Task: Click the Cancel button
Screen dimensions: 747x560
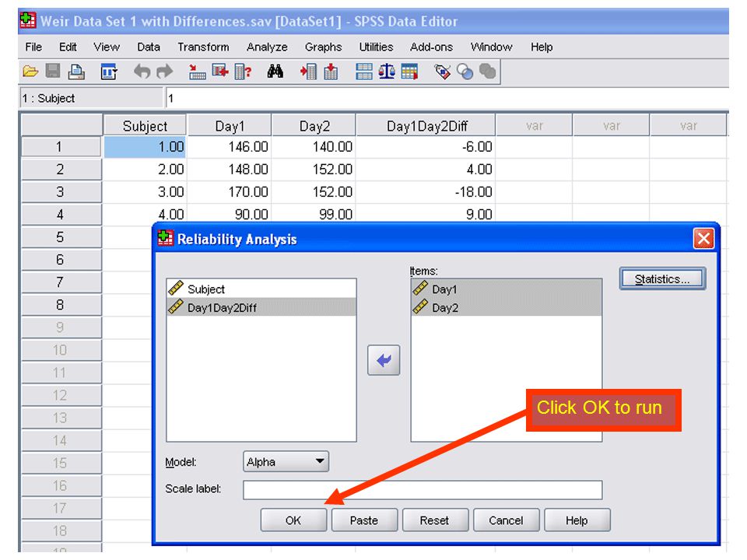Action: coord(506,520)
